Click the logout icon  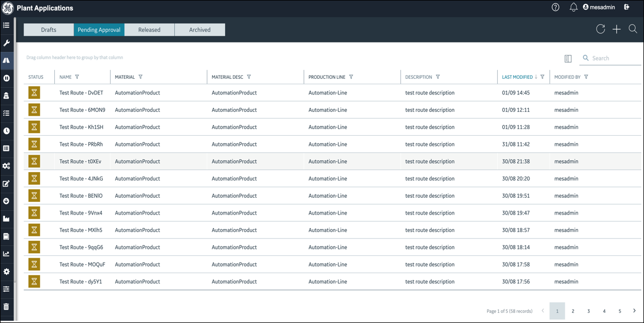(x=627, y=7)
